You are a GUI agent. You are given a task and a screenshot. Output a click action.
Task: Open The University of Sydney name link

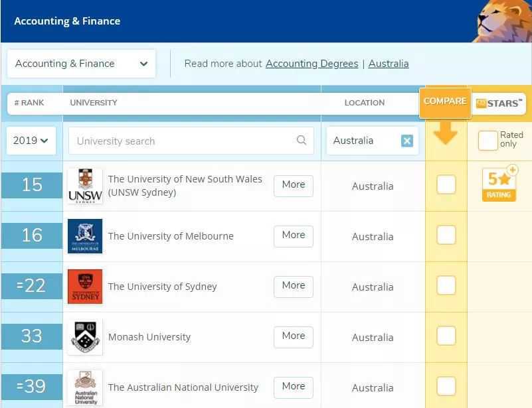click(x=163, y=287)
